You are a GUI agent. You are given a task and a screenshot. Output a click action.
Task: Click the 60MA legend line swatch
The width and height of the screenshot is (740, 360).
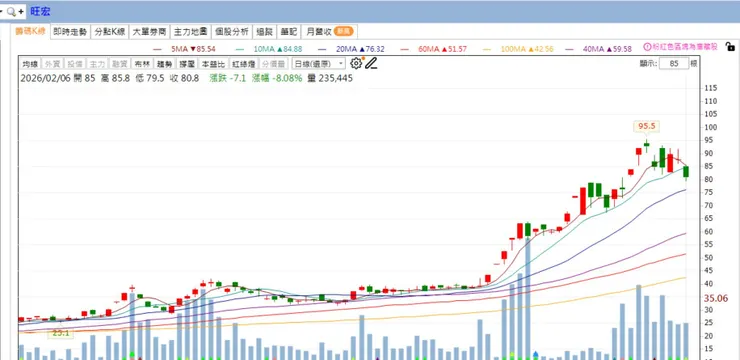(404, 49)
